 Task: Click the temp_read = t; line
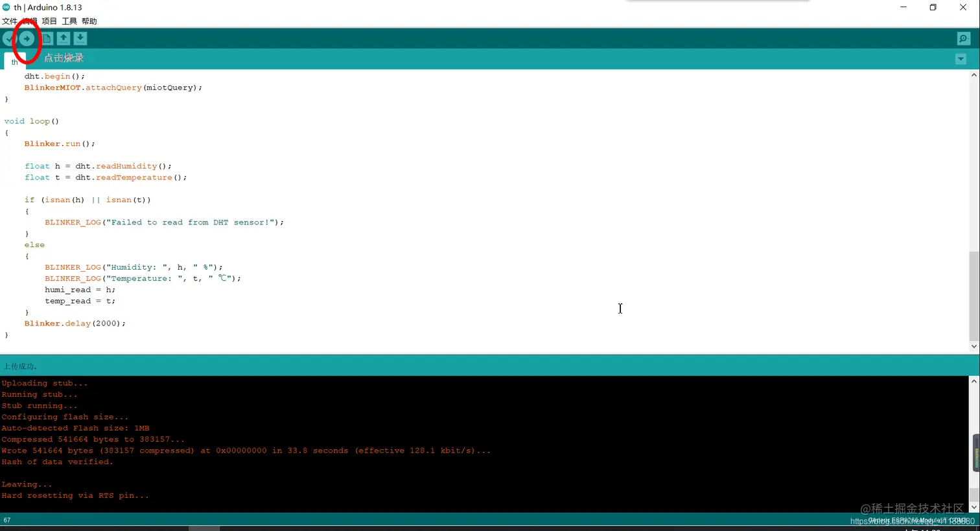pos(80,301)
